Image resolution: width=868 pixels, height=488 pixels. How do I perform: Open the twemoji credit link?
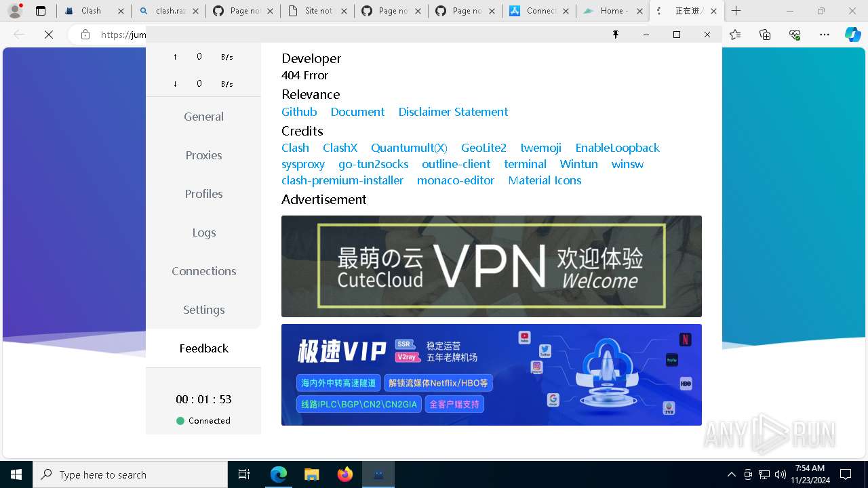[540, 148]
